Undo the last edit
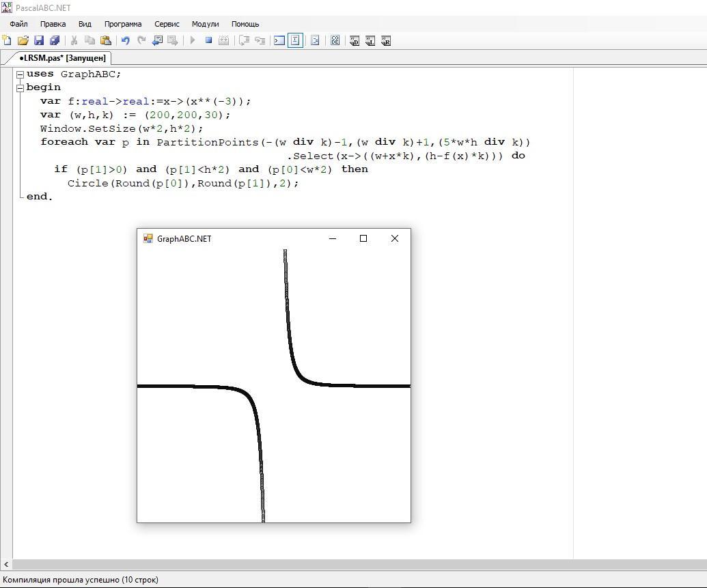 click(x=126, y=41)
